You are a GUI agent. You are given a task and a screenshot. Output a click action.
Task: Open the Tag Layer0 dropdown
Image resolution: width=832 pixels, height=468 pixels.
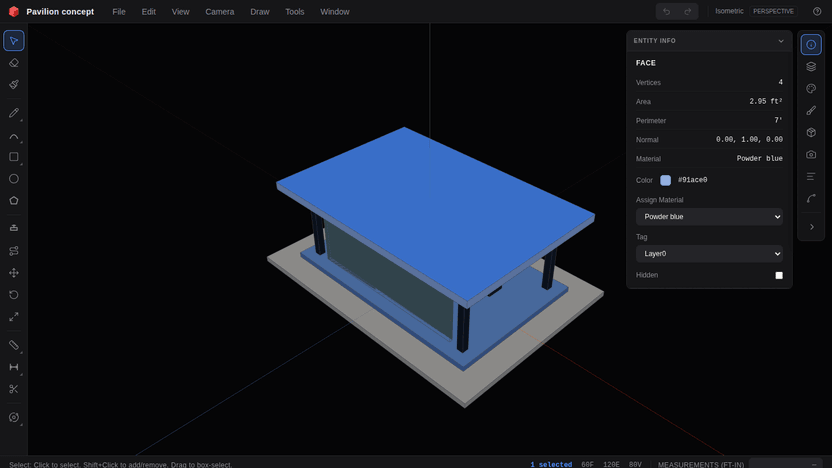pos(709,254)
